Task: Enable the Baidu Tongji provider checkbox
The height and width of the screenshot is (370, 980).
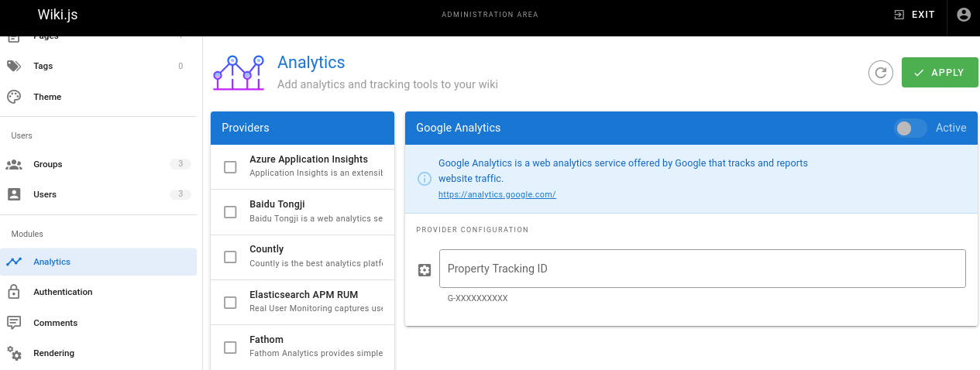Action: pos(230,211)
